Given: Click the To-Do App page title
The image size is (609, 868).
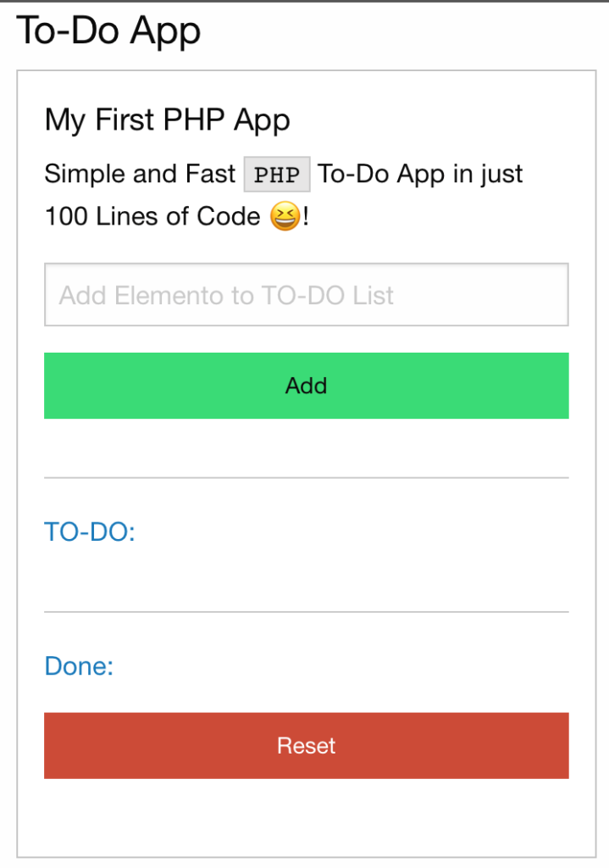Looking at the screenshot, I should coord(108,31).
